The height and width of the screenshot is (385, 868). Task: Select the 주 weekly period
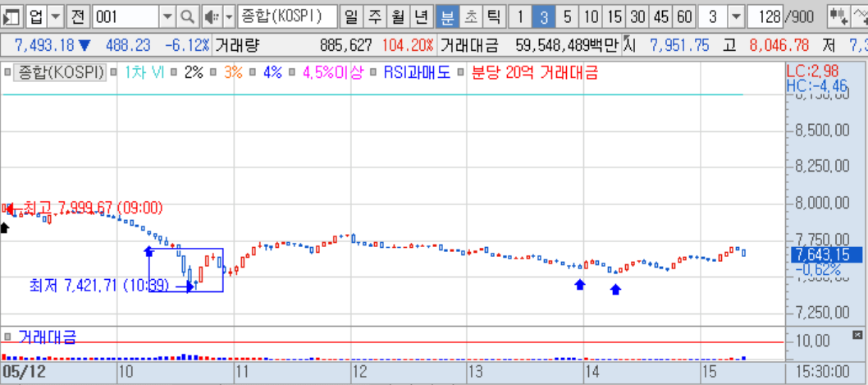click(x=374, y=17)
